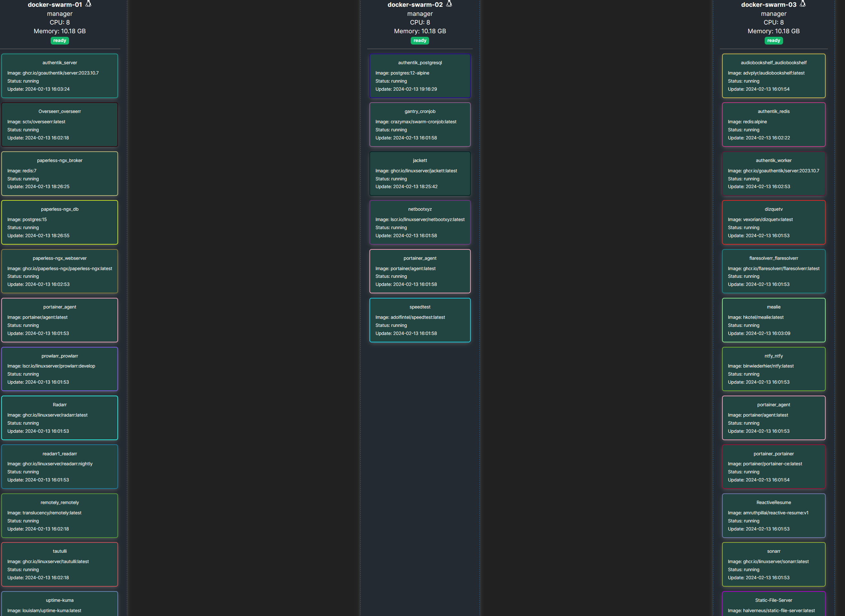Screen dimensions: 845x616
Task: Select the ntfy_ntfy card title
Action: [773, 356]
